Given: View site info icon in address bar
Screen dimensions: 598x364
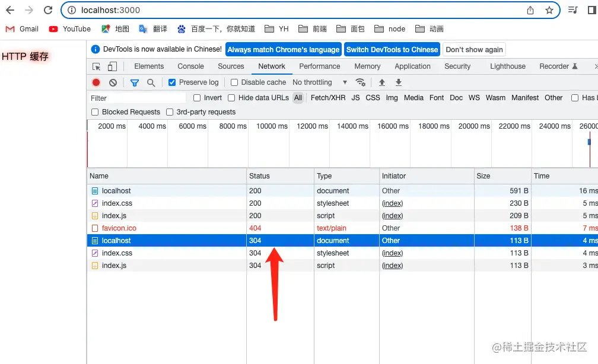Looking at the screenshot, I should coord(72,10).
